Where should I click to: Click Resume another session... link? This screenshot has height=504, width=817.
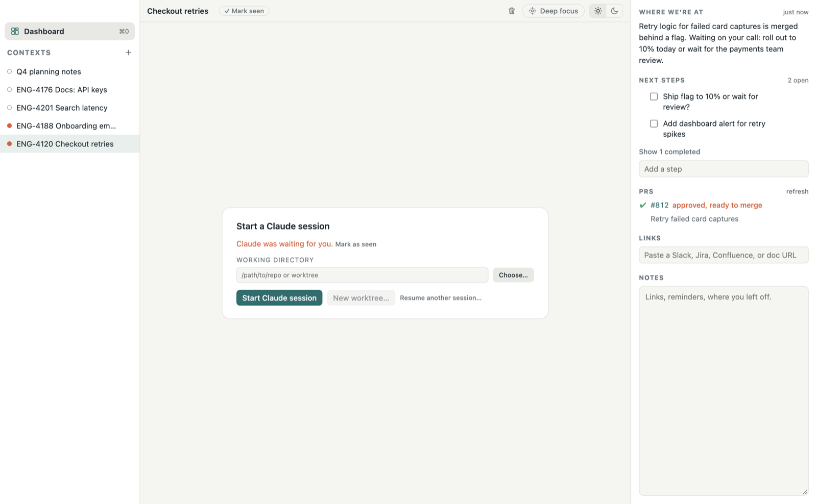[x=441, y=298]
